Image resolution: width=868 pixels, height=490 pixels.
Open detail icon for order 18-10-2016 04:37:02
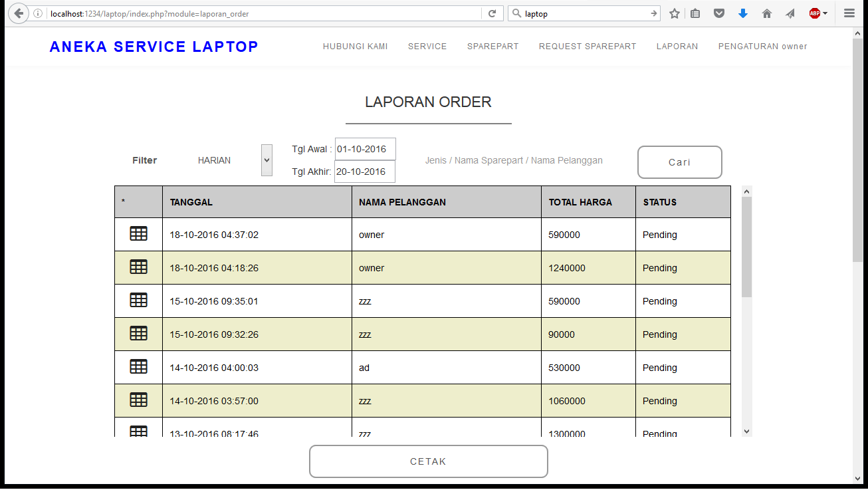click(x=138, y=233)
